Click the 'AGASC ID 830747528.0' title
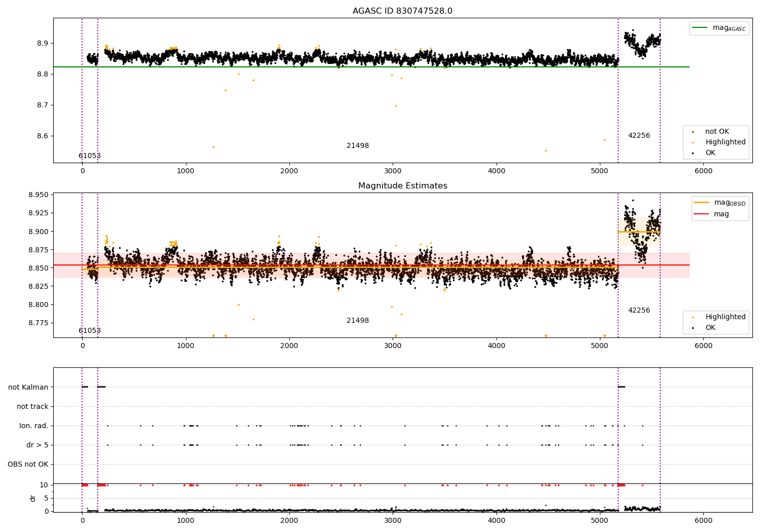 coord(402,11)
